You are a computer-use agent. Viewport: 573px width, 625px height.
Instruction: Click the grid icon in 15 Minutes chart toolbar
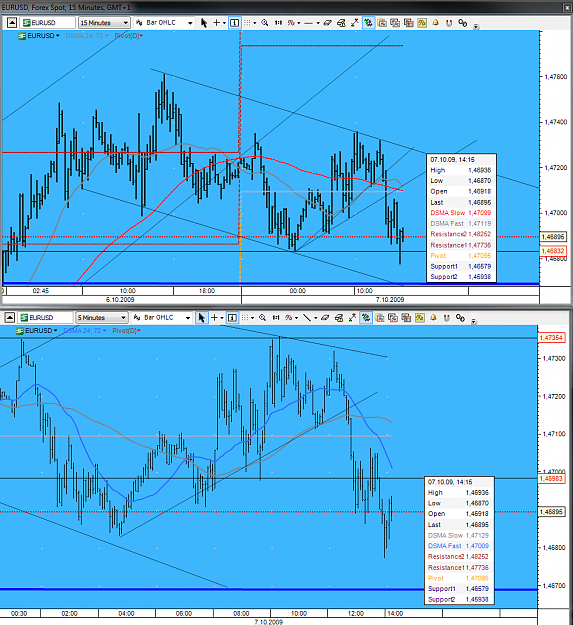[247, 23]
